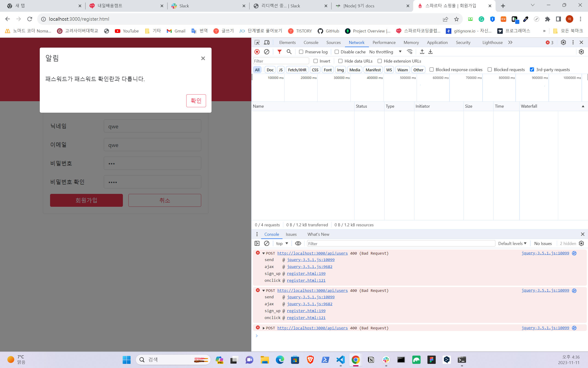This screenshot has width=588, height=368.
Task: Check the Invert filter option
Action: tap(315, 61)
